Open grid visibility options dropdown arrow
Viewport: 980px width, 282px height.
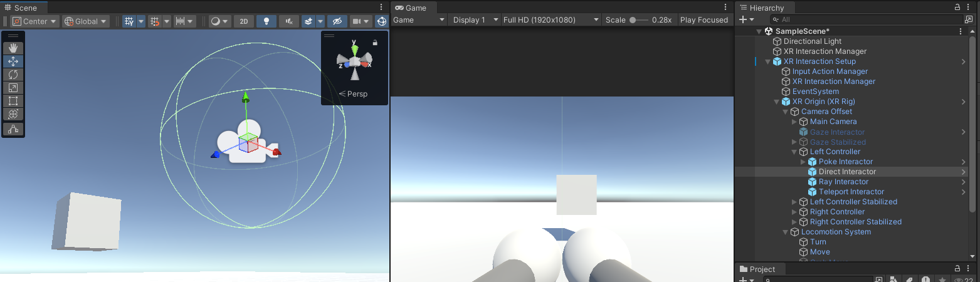click(x=140, y=21)
